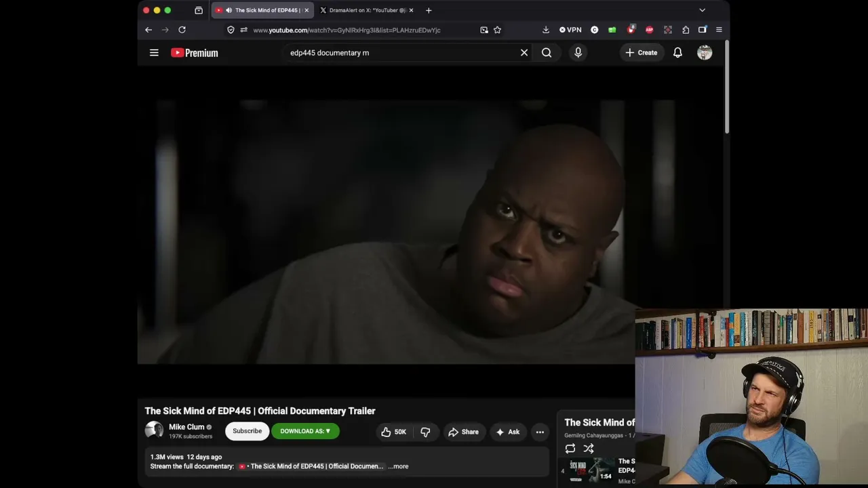Image resolution: width=868 pixels, height=488 pixels.
Task: Open picture-in-picture icon in address bar
Action: pyautogui.click(x=484, y=30)
